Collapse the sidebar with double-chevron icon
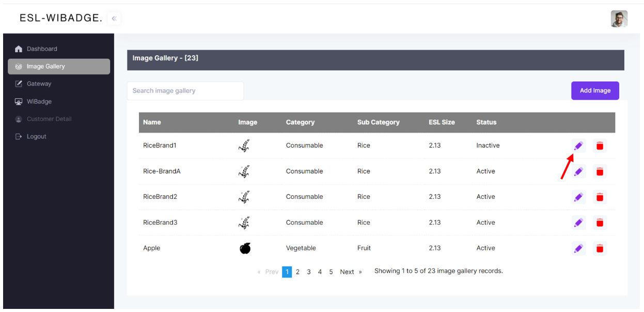The height and width of the screenshot is (312, 644). [x=114, y=19]
